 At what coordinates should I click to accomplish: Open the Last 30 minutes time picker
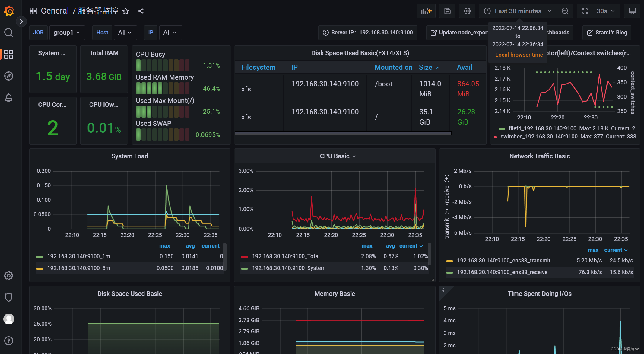tap(518, 11)
